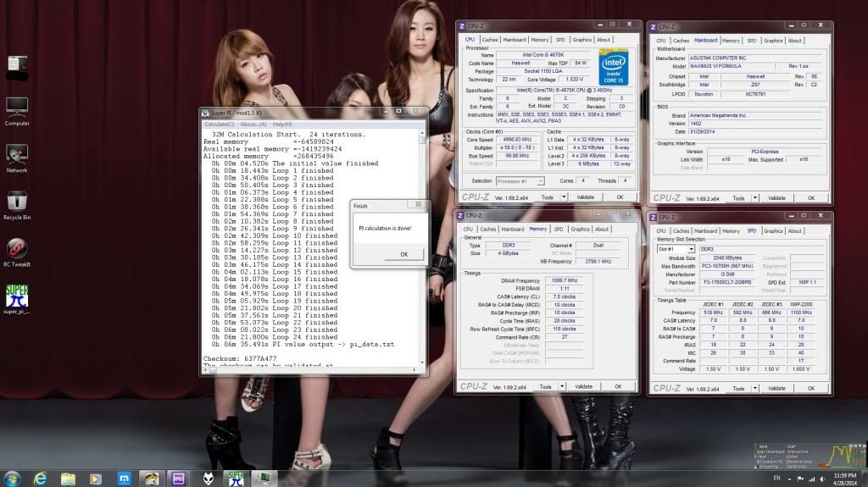The image size is (868, 487).
Task: Open the Action Center flag tray icon
Action: (x=800, y=479)
